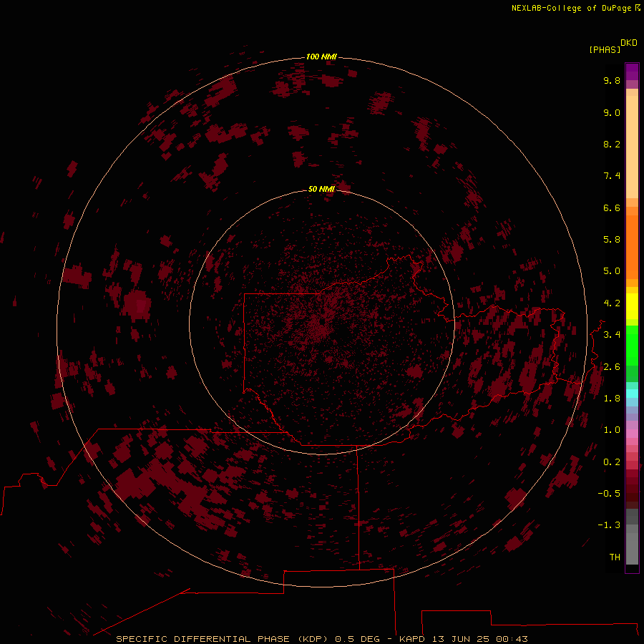Click the 3.4 value on the color scale
Image resolution: width=644 pixels, height=644 pixels.
point(612,335)
